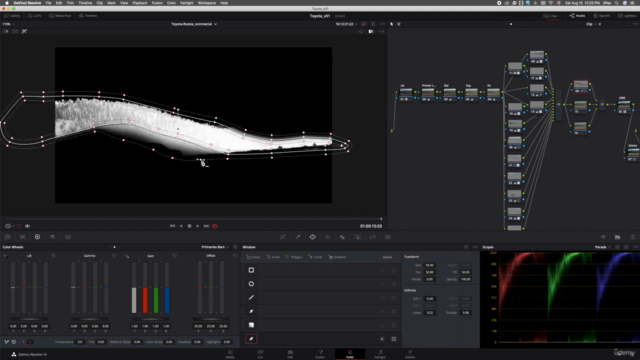This screenshot has height=360, width=640.
Task: Toggle loop playback
Action: click(x=215, y=226)
